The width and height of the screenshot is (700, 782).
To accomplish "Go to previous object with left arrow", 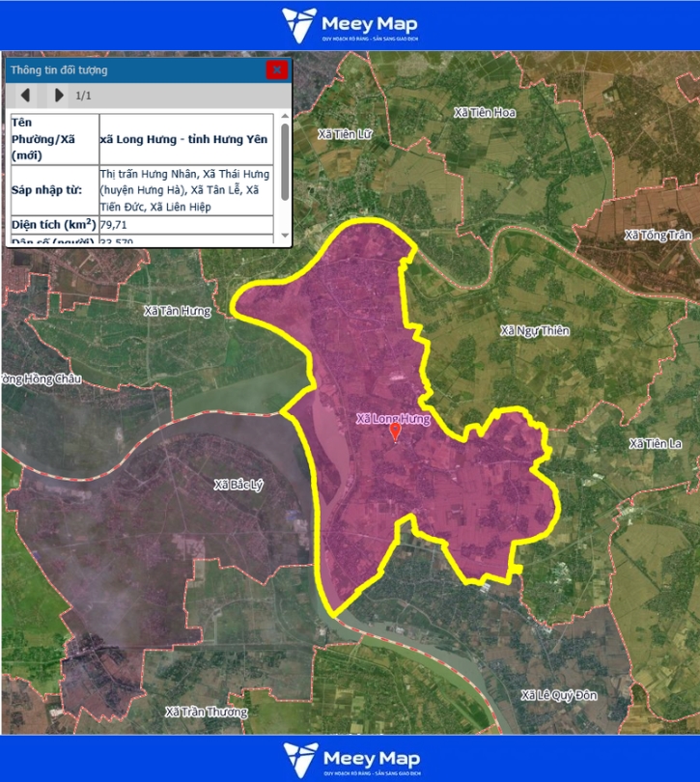I will (25, 96).
